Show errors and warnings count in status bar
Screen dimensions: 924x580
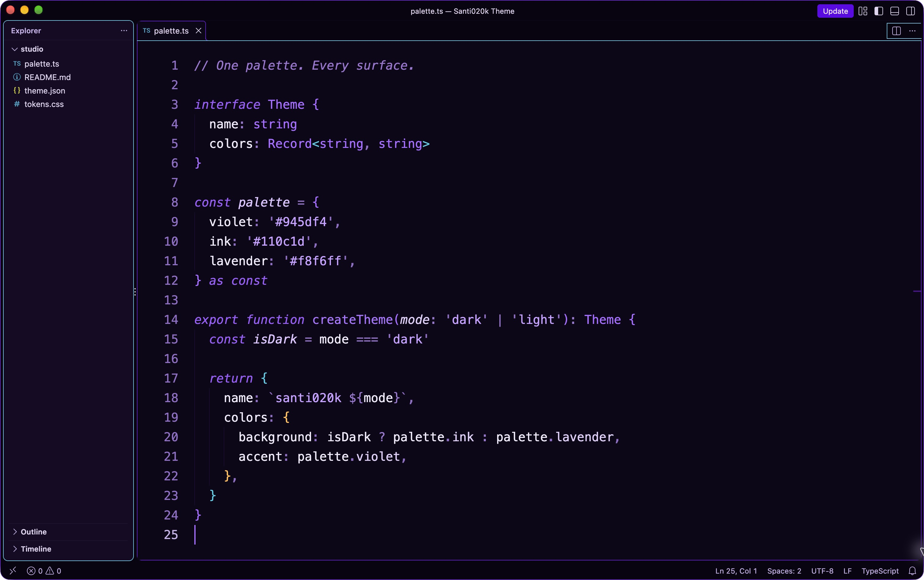(44, 571)
